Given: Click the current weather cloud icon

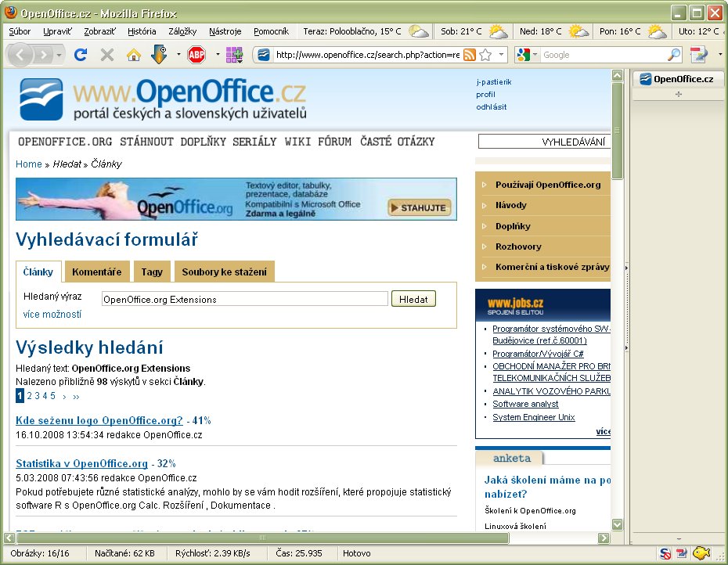Looking at the screenshot, I should (418, 31).
